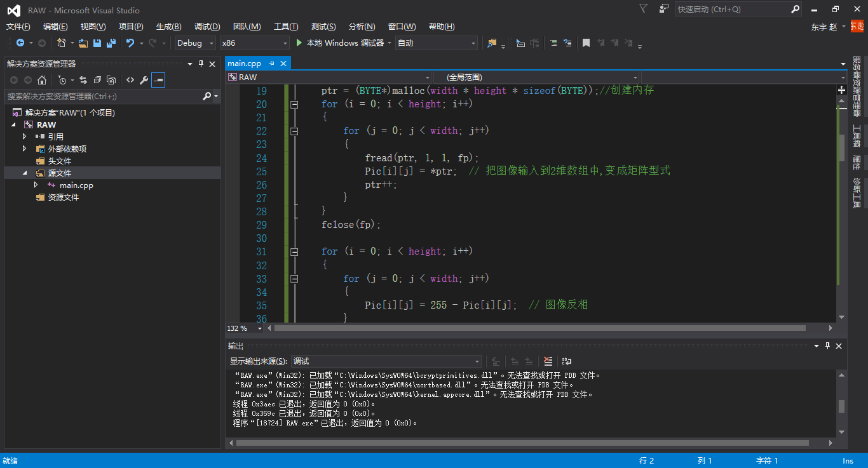Toggle word wrap in the output panel

click(x=566, y=361)
